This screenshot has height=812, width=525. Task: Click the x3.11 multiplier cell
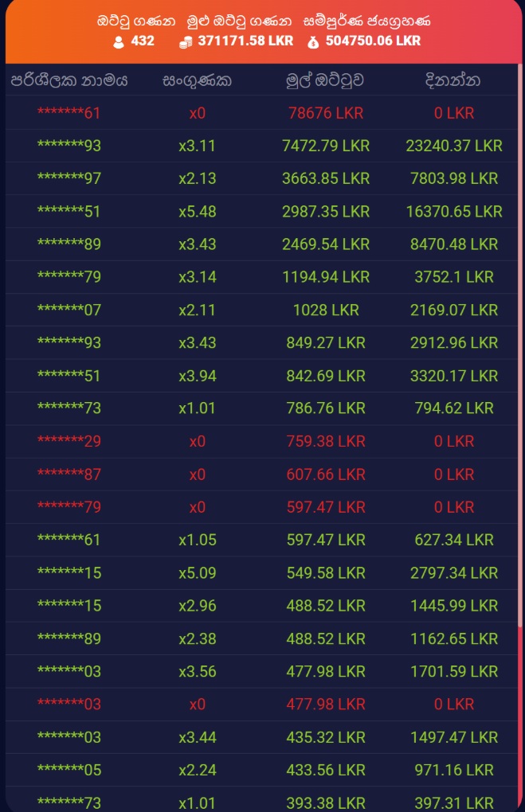click(197, 146)
